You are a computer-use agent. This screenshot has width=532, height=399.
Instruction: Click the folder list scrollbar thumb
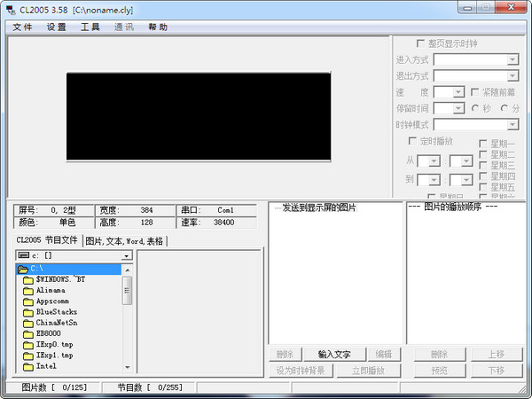[127, 291]
